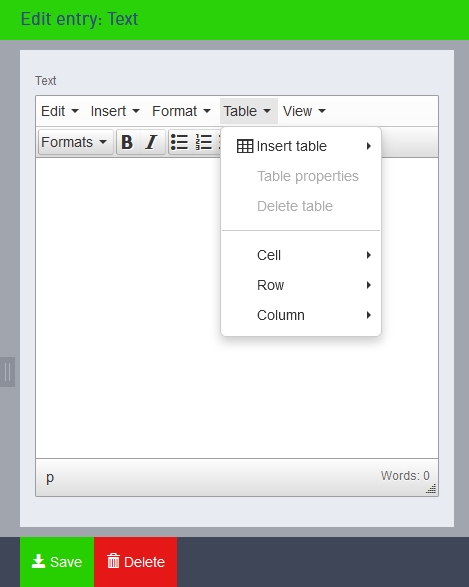This screenshot has height=587, width=469.
Task: Insert a numbered list
Action: point(204,142)
